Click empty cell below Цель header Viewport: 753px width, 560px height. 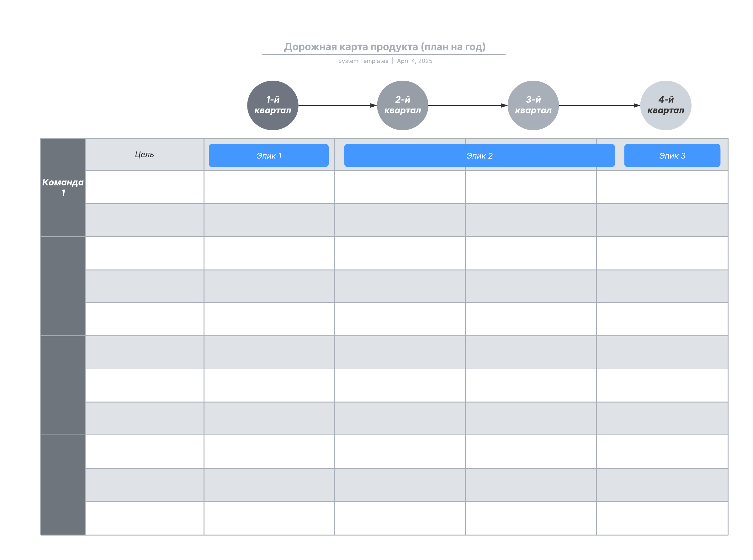tap(144, 187)
